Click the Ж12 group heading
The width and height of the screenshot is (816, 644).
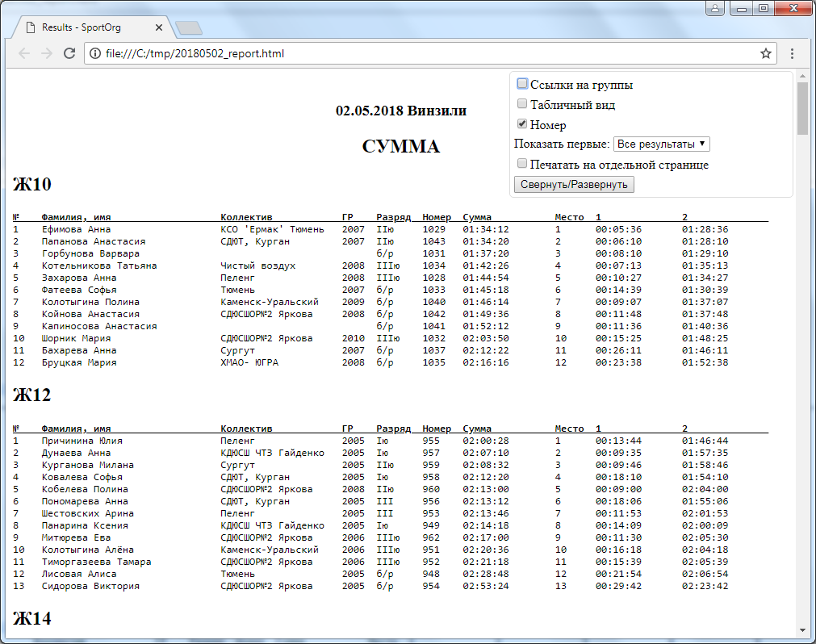click(32, 395)
